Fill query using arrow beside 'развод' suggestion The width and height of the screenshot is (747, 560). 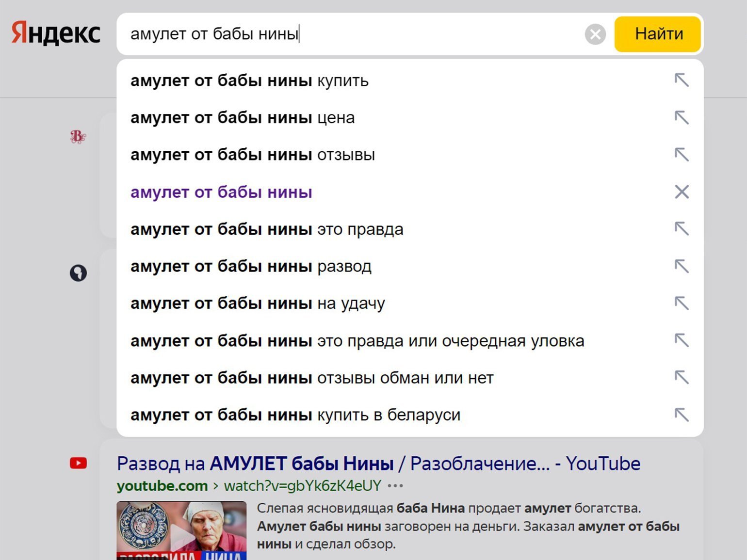tap(682, 266)
